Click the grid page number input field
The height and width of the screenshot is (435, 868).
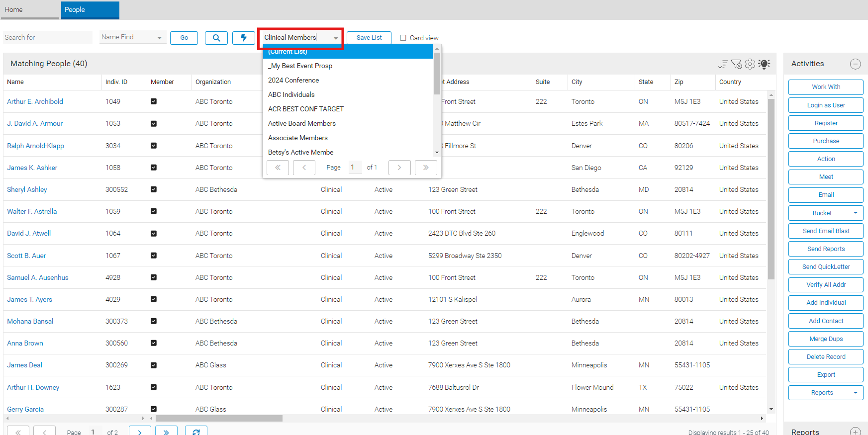95,432
